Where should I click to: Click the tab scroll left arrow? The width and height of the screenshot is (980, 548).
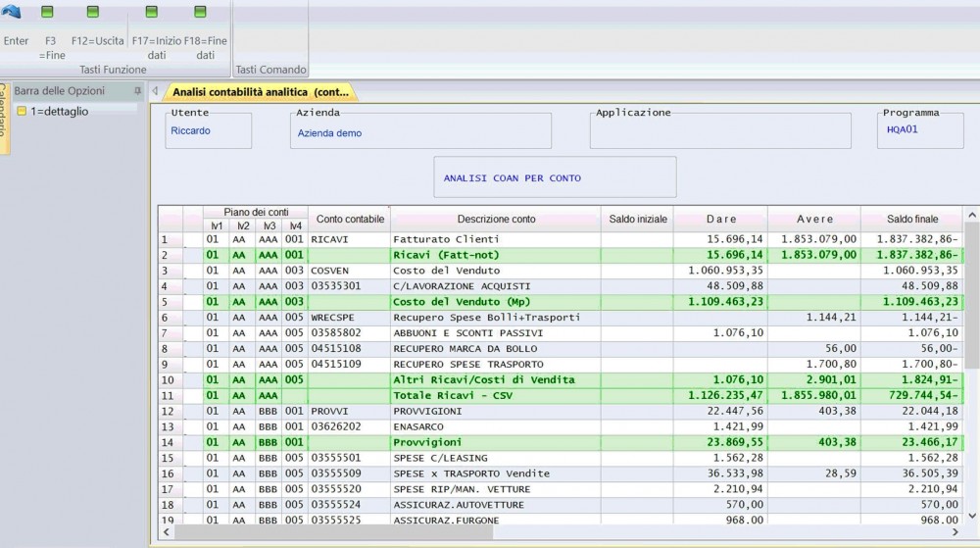(x=155, y=91)
